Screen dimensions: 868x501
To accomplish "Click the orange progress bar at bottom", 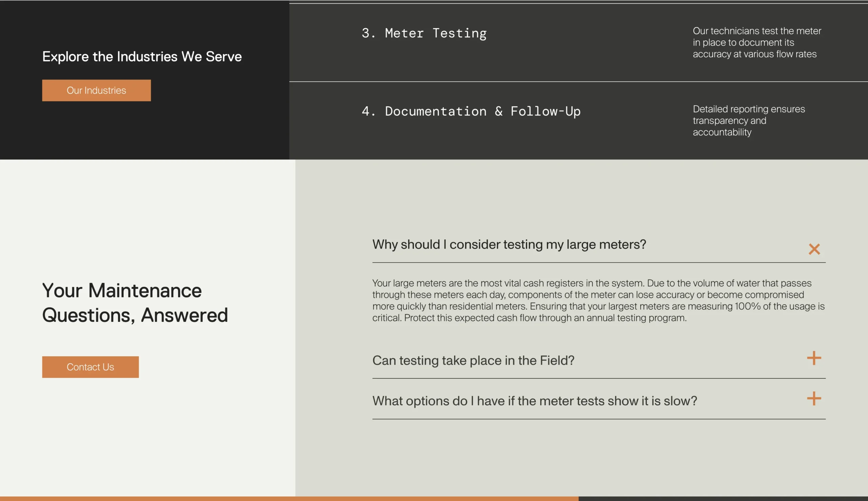I will (x=289, y=499).
